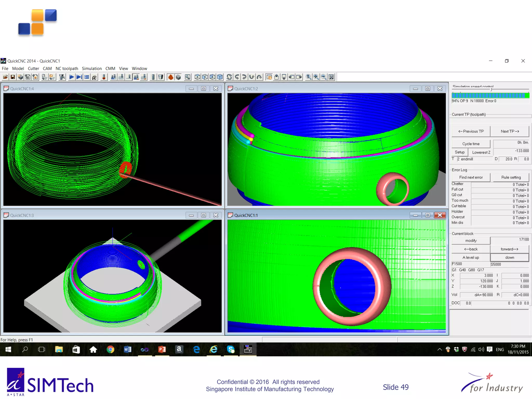Adjust the Simulation speed control slider
The height and width of the screenshot is (399, 532).
[x=491, y=89]
